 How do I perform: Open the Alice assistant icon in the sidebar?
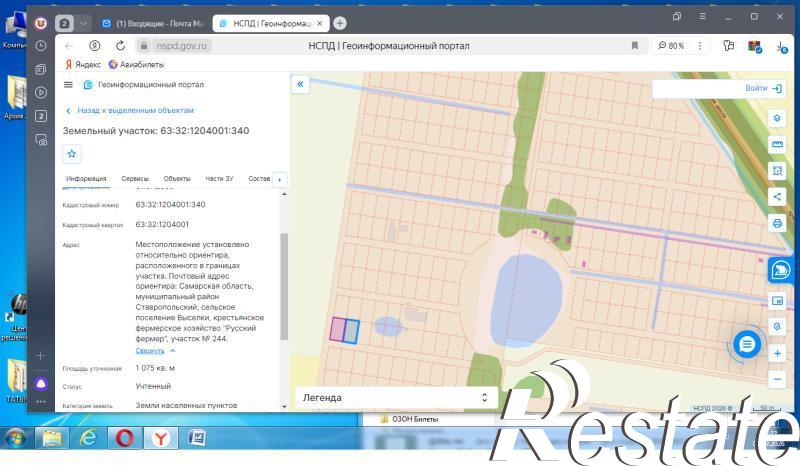click(41, 384)
